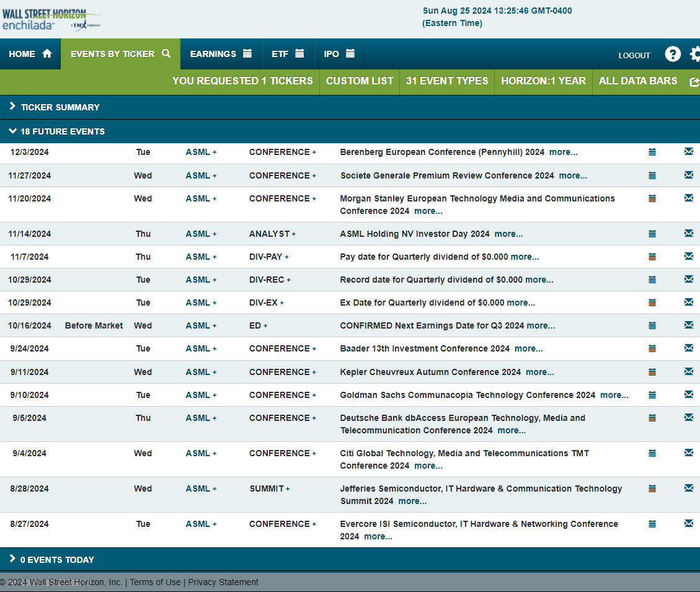
Task: Email alert icon for Morgan Stanley conference row
Action: (689, 198)
